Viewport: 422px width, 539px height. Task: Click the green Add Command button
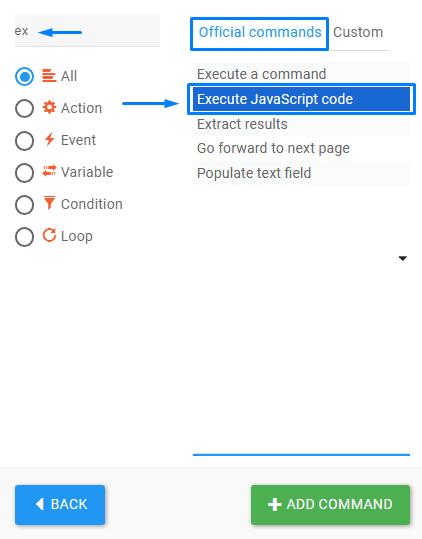pyautogui.click(x=330, y=505)
